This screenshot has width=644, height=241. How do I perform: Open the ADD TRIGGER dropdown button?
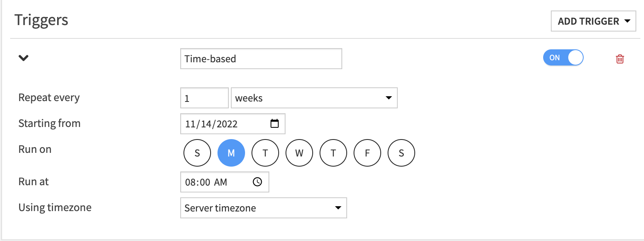click(x=588, y=21)
